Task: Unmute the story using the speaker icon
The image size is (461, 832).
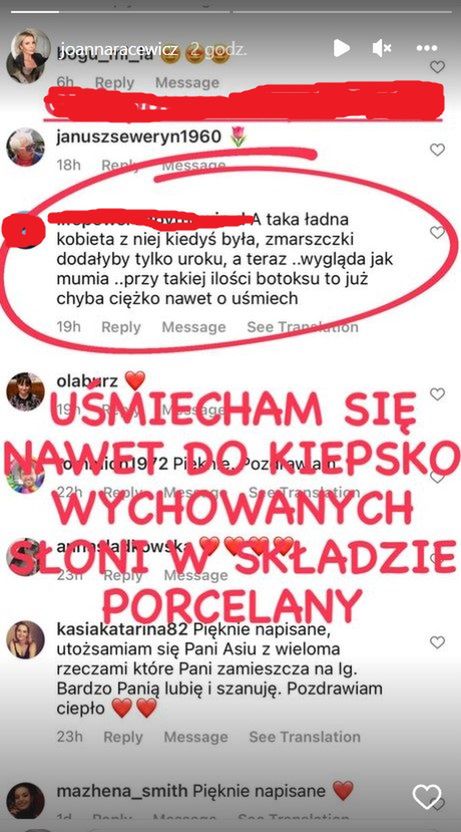Action: tap(381, 48)
